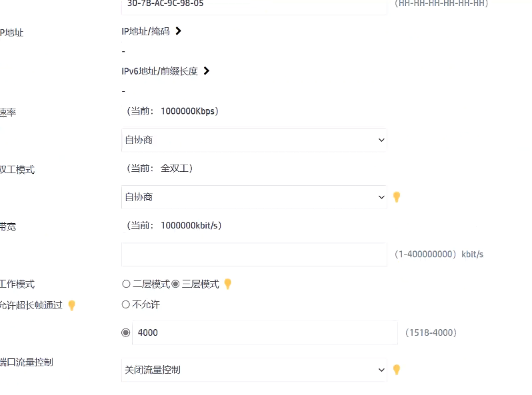Select the 二层模式 radio button
The image size is (532, 395).
pos(126,284)
